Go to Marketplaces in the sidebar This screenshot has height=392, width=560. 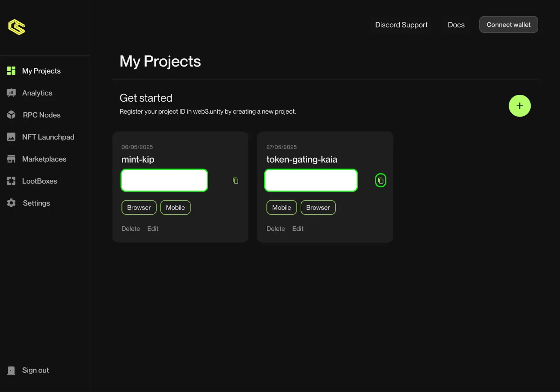(44, 159)
